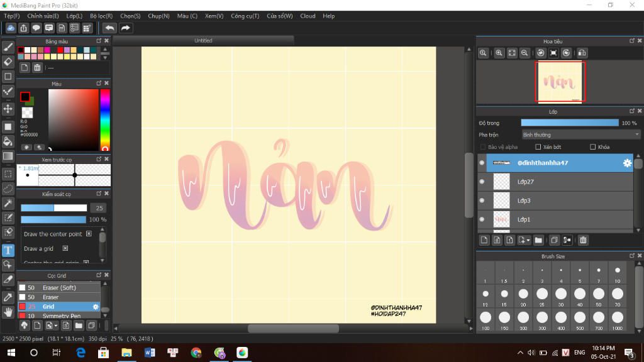The width and height of the screenshot is (644, 362).
Task: Enable the Khóa lock checkbox
Action: click(x=592, y=147)
